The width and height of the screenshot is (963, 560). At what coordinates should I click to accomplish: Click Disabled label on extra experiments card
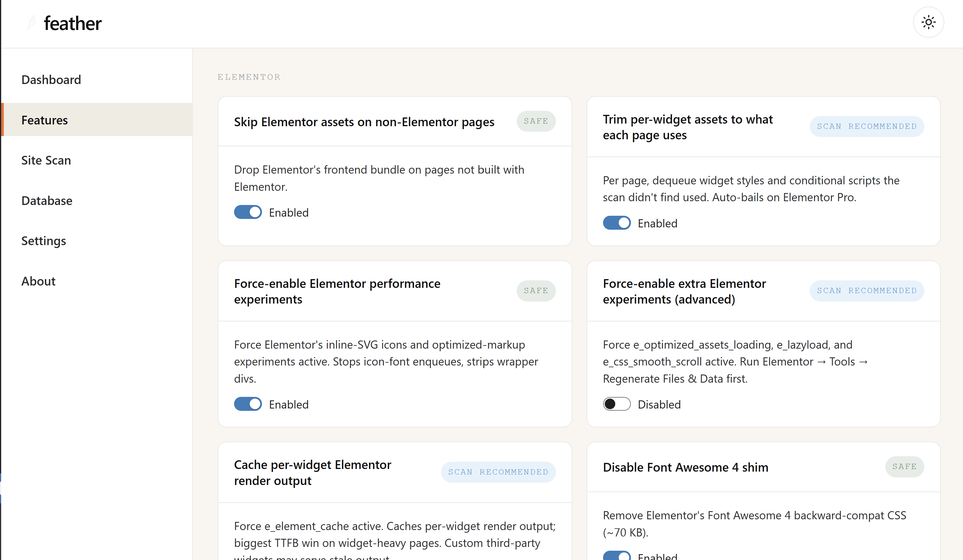659,404
